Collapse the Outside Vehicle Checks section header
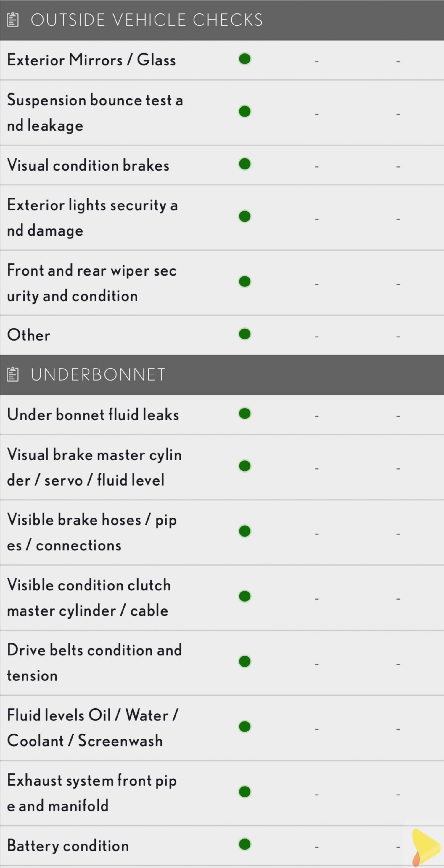This screenshot has width=444, height=868. coord(222,20)
